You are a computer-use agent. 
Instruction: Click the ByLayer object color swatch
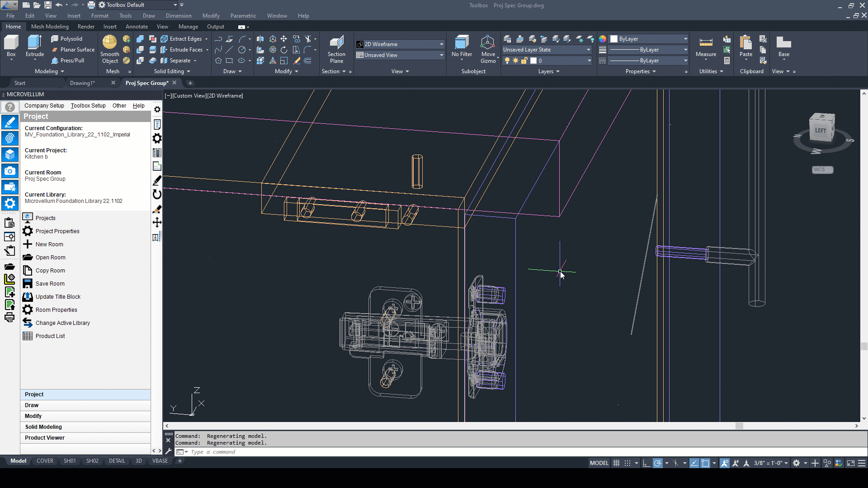click(x=614, y=39)
